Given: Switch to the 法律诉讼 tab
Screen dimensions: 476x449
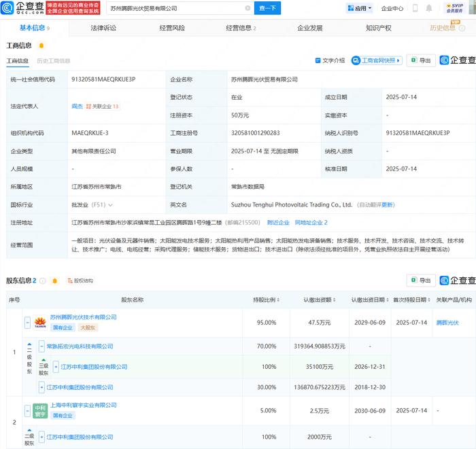Looking at the screenshot, I should coord(103,28).
